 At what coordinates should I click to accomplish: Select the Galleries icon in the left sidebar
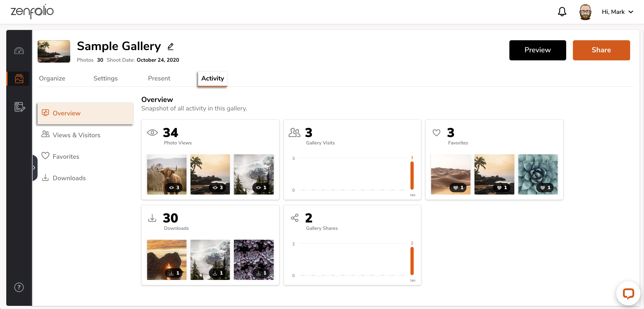tap(19, 78)
